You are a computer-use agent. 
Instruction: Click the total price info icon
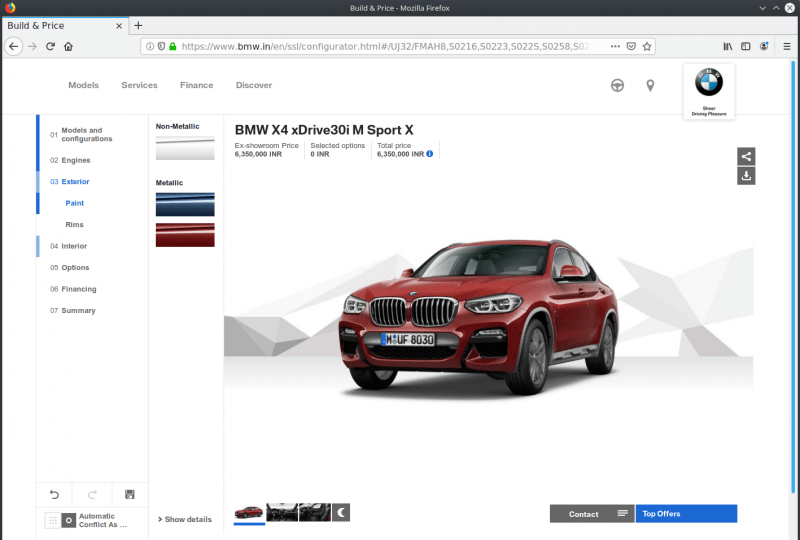pos(430,154)
